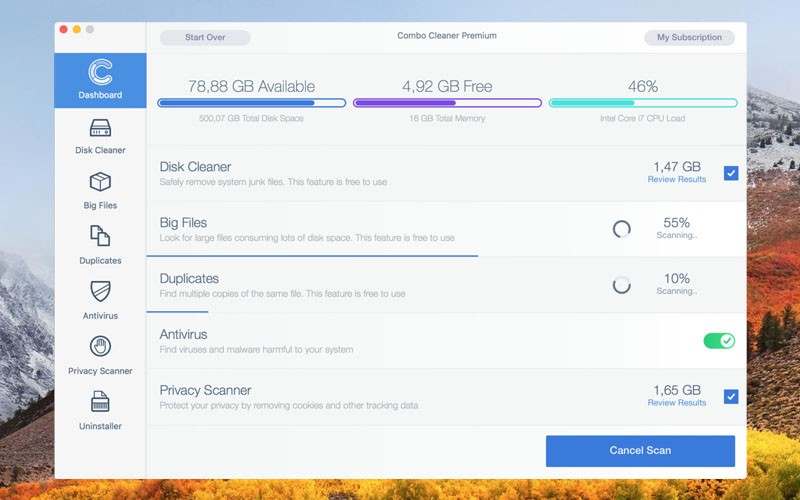Click the 4,92 GB Free text
This screenshot has width=800, height=500.
coord(447,86)
